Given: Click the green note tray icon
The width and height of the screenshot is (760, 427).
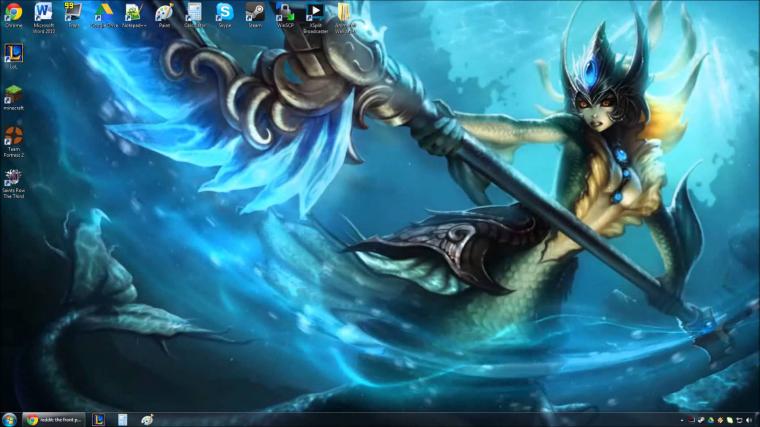Looking at the screenshot, I should 730,420.
